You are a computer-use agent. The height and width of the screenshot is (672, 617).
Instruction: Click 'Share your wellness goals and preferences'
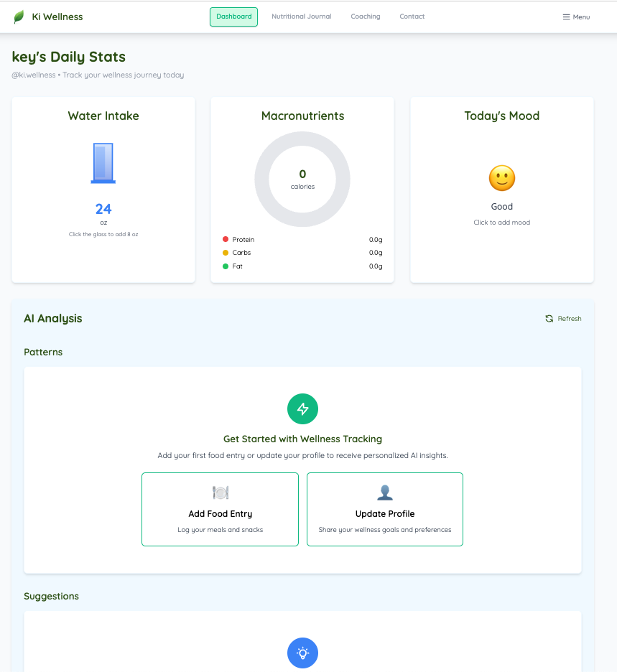tap(385, 530)
